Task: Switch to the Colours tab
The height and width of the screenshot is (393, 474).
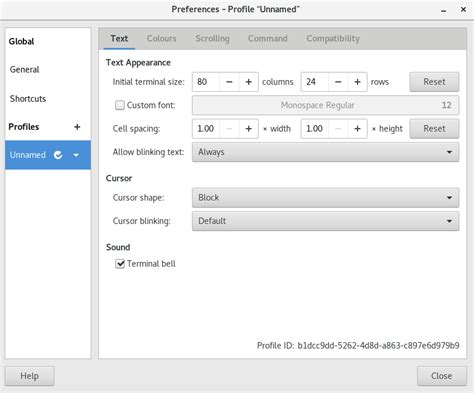Action: click(x=161, y=39)
